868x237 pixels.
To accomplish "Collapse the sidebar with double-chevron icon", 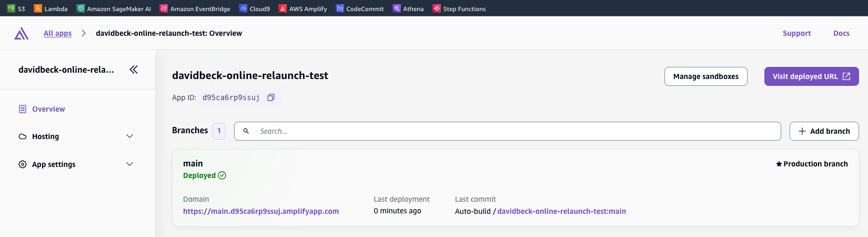I will [x=134, y=70].
